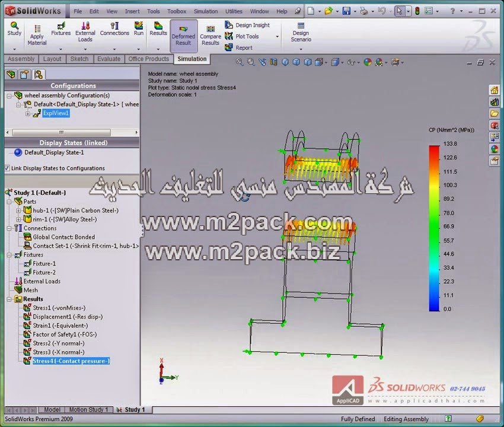Screen dimensions: 504x427
Task: Click the Save icon
Action: [x=346, y=11]
